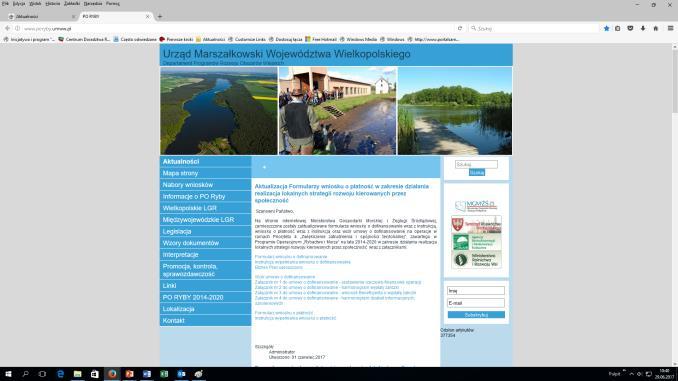Image resolution: width=678 pixels, height=381 pixels.
Task: Select Aktualności in the left site menu
Action: coord(205,161)
